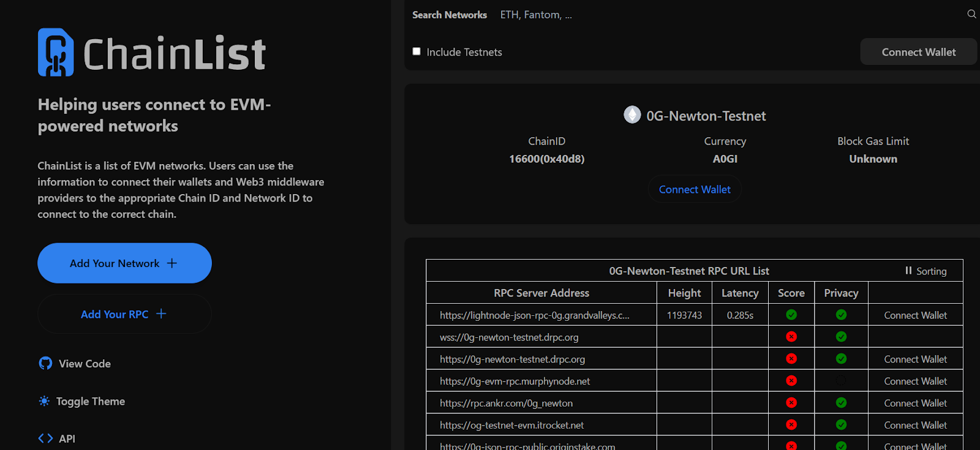Click the Search Networks input field
Viewport: 980px width, 450px height.
pyautogui.click(x=729, y=15)
